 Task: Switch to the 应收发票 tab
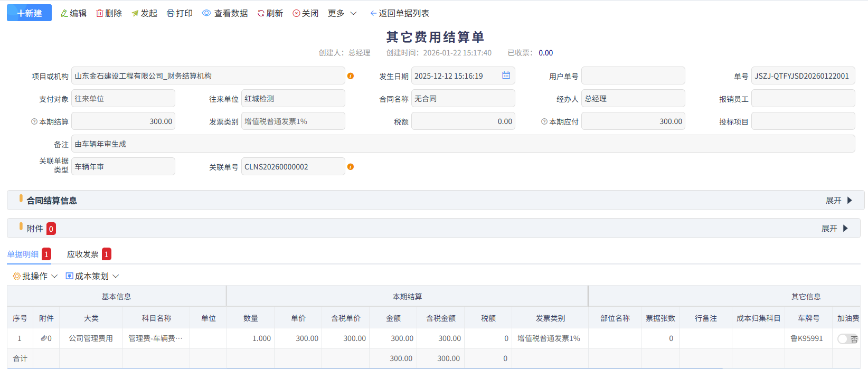pyautogui.click(x=83, y=254)
